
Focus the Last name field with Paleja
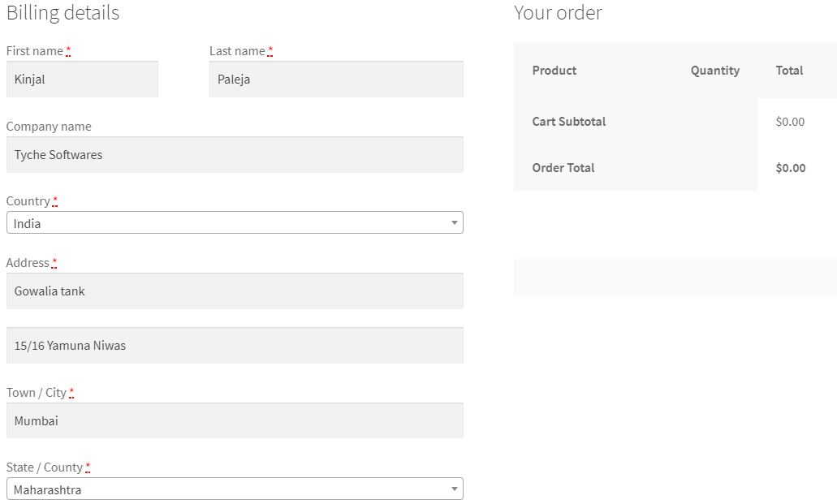336,80
